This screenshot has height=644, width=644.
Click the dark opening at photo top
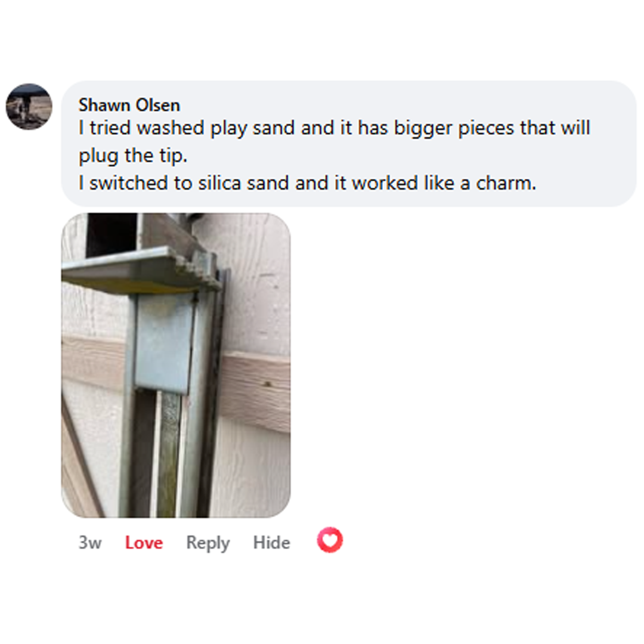click(x=111, y=233)
